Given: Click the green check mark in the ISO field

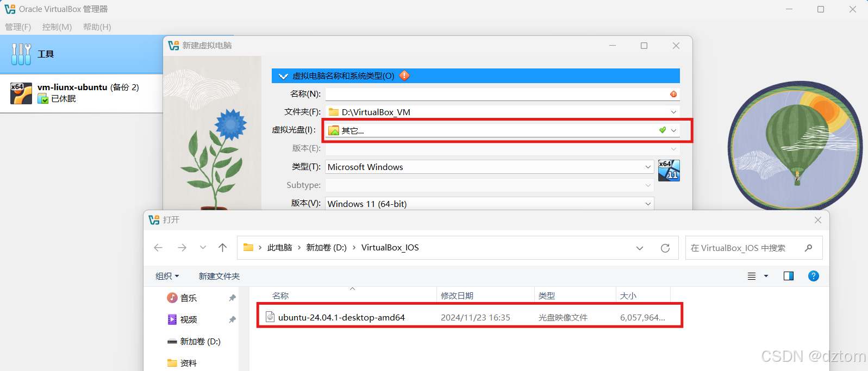Looking at the screenshot, I should click(663, 130).
